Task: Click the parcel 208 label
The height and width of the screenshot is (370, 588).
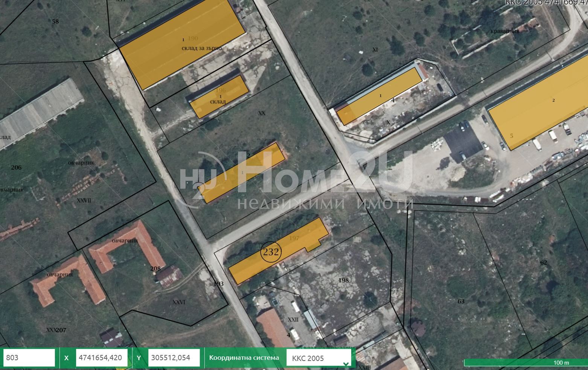Action: tap(155, 269)
